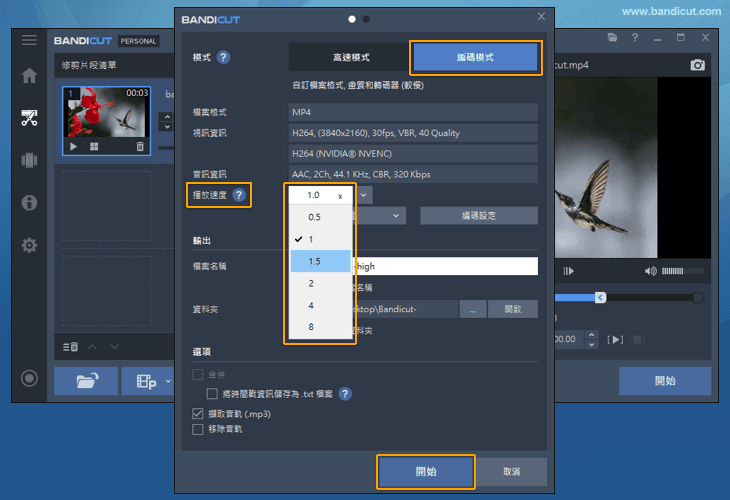Image resolution: width=730 pixels, height=500 pixels.
Task: Choose speed 1 from the list
Action: [x=320, y=239]
